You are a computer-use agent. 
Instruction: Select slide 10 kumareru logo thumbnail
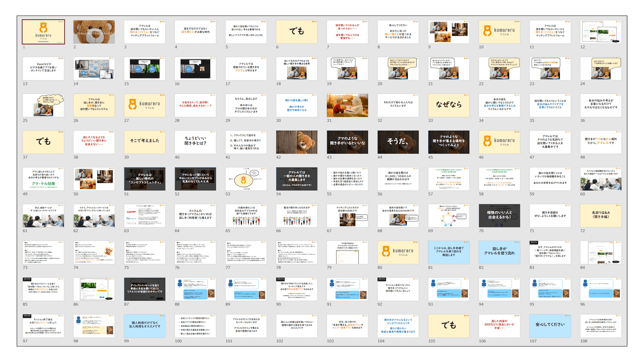tap(499, 32)
